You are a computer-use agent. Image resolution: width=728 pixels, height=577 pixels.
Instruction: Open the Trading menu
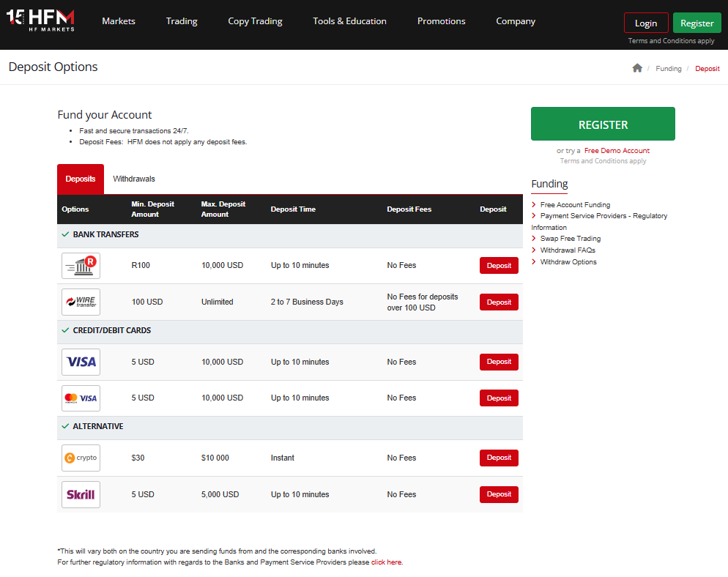click(182, 21)
